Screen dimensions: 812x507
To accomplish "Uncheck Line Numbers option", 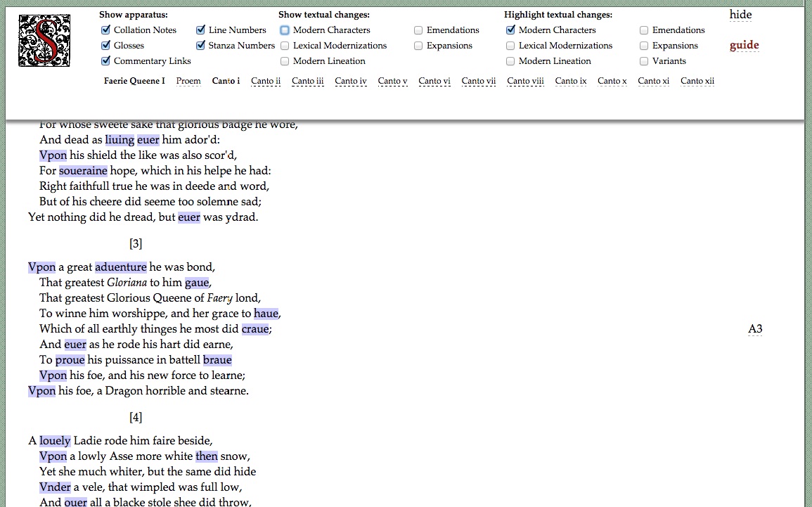I will pos(201,30).
